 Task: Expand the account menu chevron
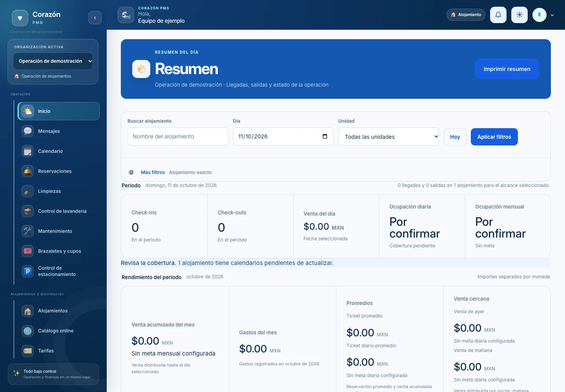(x=552, y=15)
